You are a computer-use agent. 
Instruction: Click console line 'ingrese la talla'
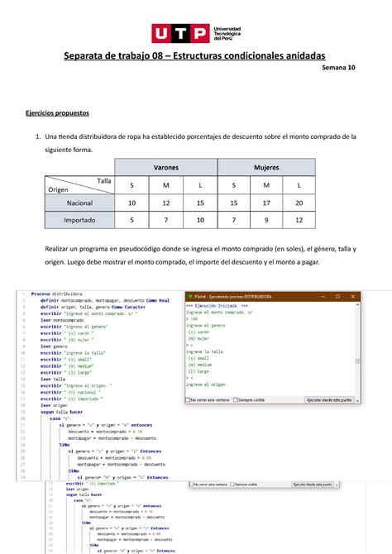tap(204, 351)
